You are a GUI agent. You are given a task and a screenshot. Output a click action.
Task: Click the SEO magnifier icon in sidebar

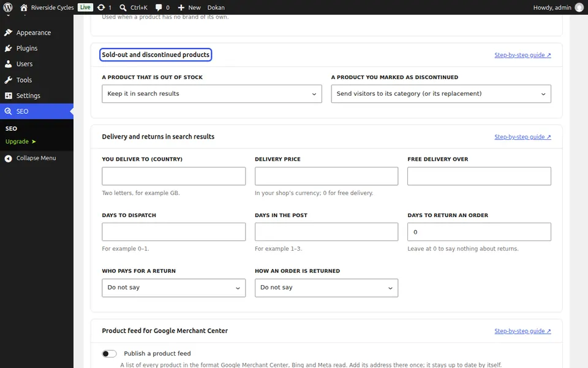[x=8, y=111]
